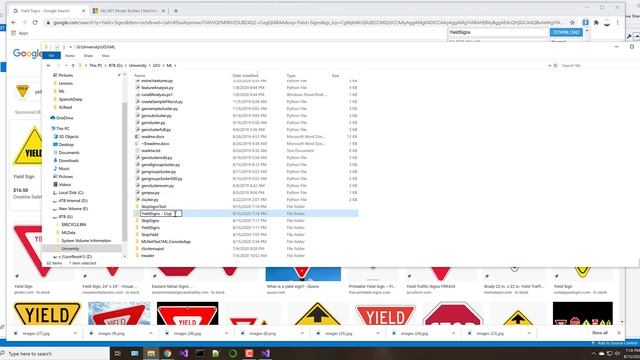
Task: Switch to the ML.NET Model Builder tab
Action: pyautogui.click(x=128, y=11)
